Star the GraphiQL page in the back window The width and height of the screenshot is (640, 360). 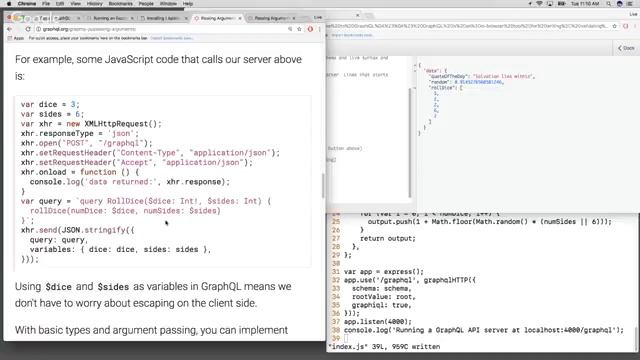614,26
